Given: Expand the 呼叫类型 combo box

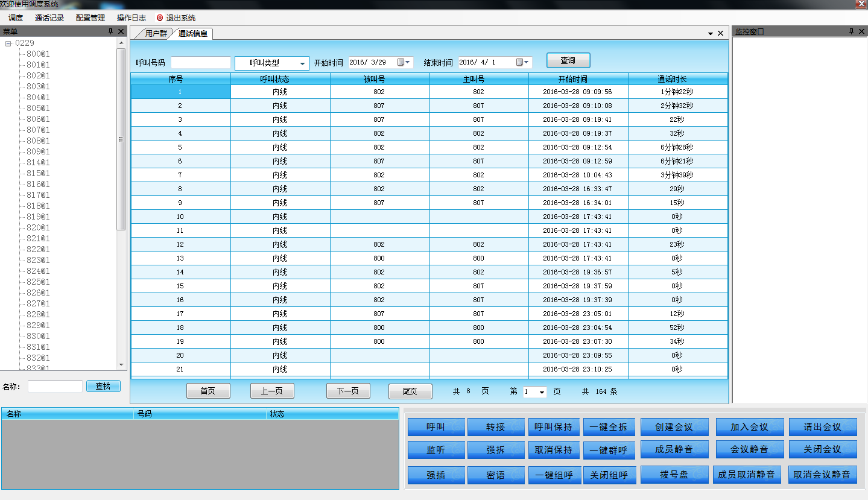Looking at the screenshot, I should [302, 63].
